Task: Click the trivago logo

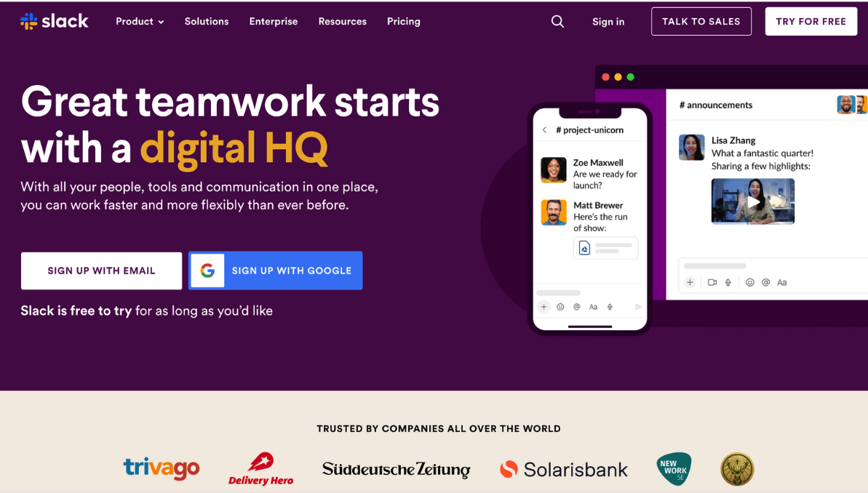Action: pos(161,468)
